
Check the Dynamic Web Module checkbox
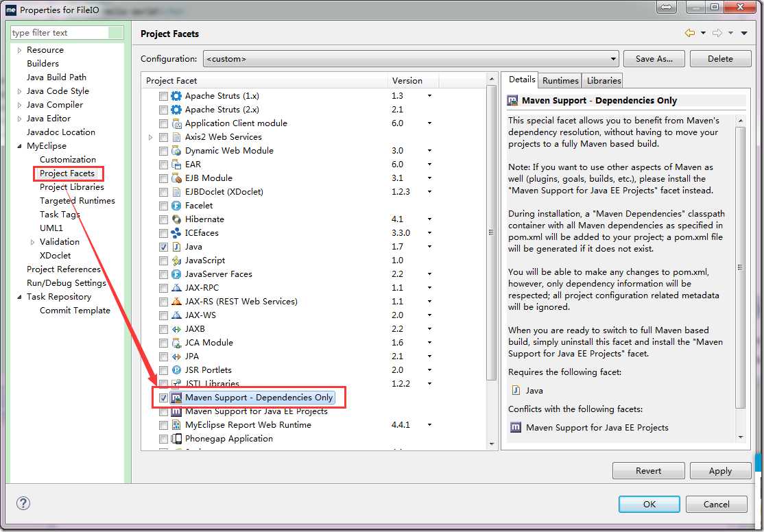pos(163,151)
